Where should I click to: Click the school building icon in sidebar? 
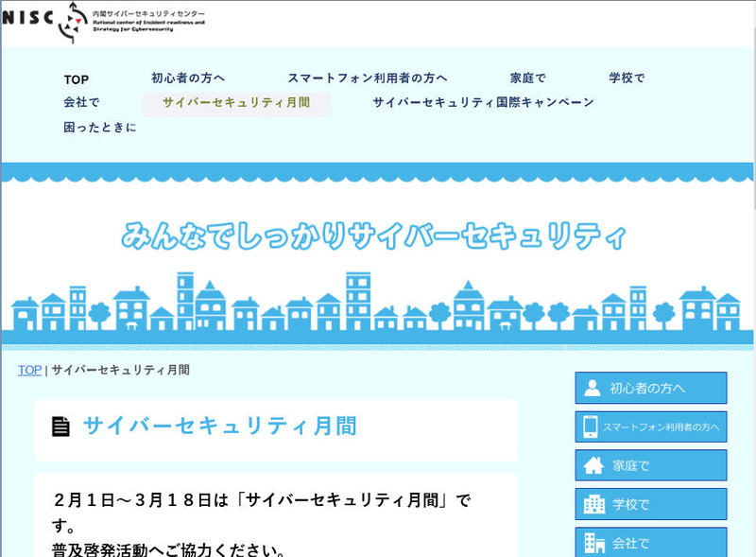[x=593, y=505]
